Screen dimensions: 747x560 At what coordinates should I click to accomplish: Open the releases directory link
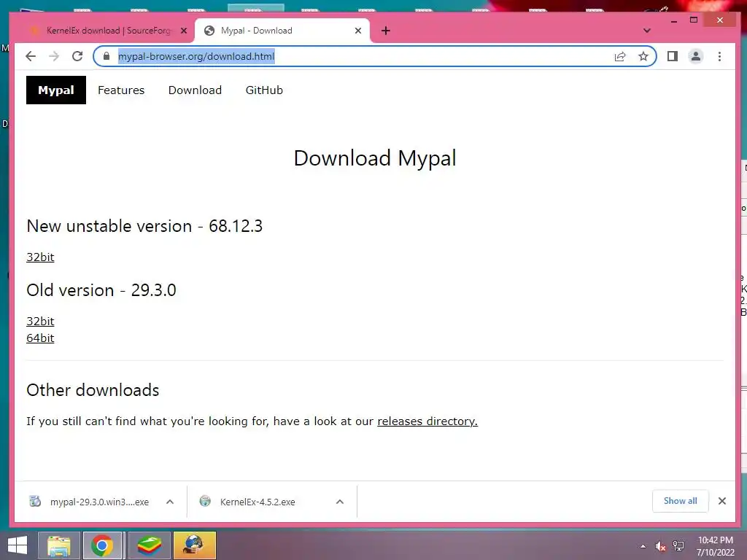coord(427,421)
